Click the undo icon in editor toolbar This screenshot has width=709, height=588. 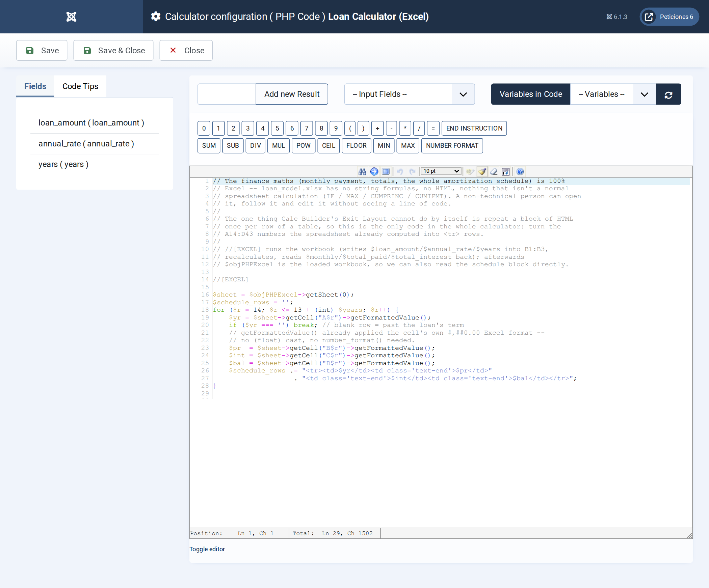tap(400, 171)
